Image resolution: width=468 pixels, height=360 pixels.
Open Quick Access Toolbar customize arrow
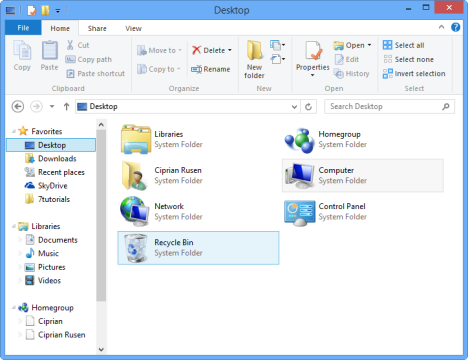coord(58,11)
